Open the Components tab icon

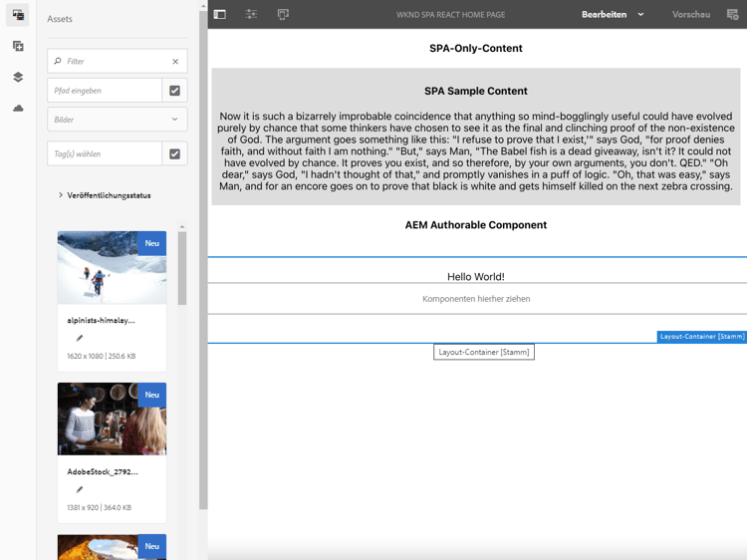[18, 46]
